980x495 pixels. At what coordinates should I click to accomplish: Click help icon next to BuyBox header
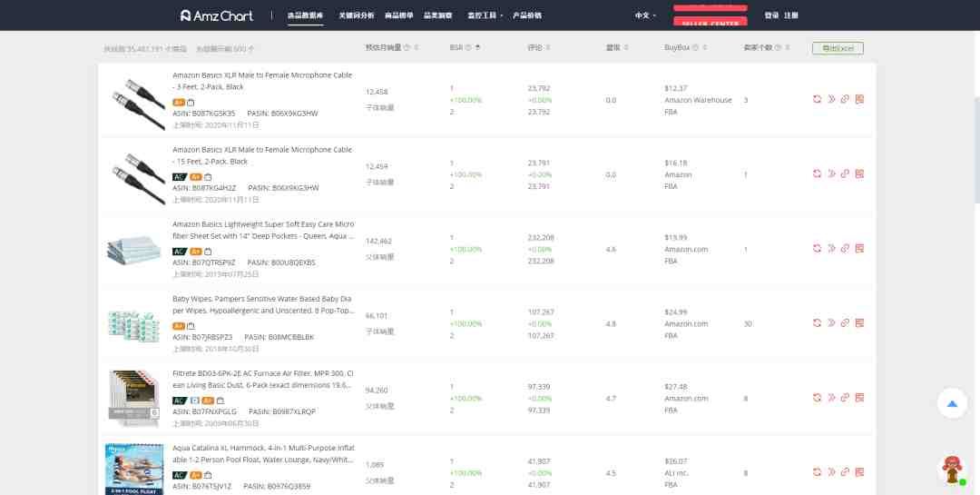(696, 47)
